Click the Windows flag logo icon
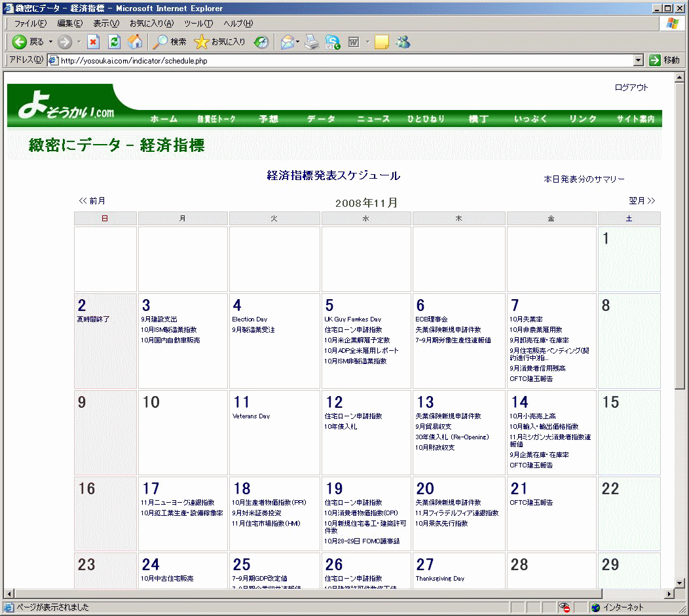This screenshot has height=616, width=689. coord(672,24)
